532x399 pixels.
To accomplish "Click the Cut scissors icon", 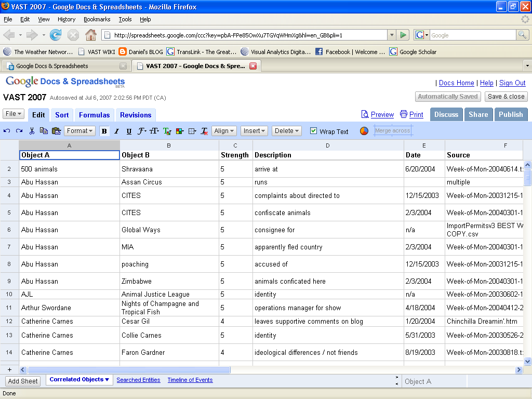I will tap(32, 131).
